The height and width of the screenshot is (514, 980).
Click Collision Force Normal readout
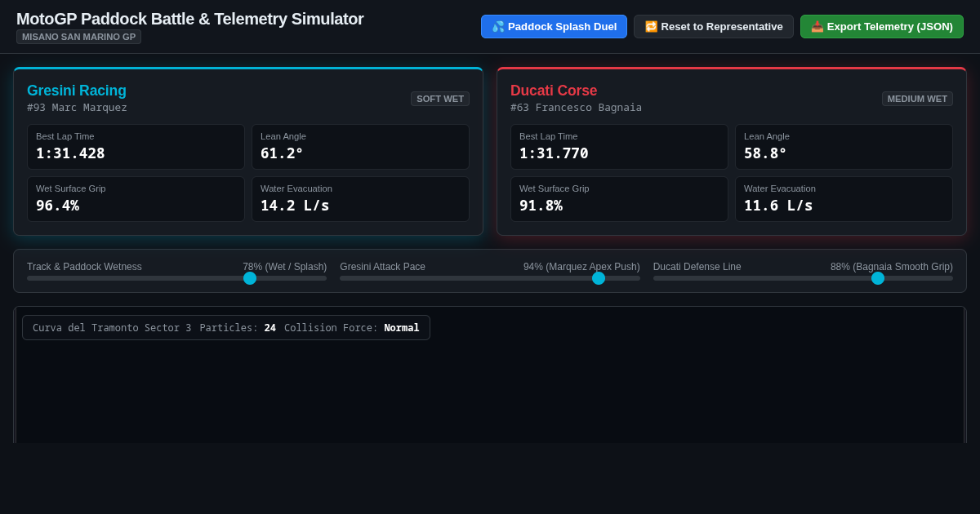tap(352, 328)
